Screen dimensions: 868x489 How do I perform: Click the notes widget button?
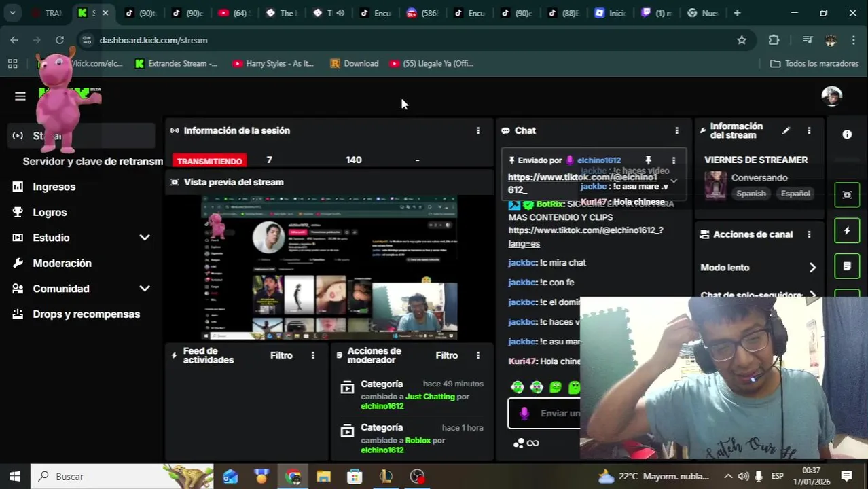[x=847, y=266]
